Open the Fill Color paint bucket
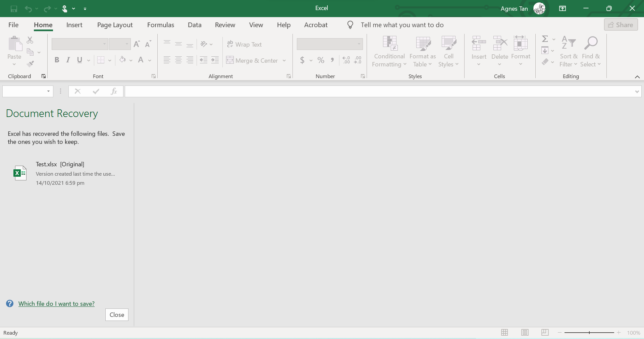Image resolution: width=644 pixels, height=339 pixels. point(122,60)
